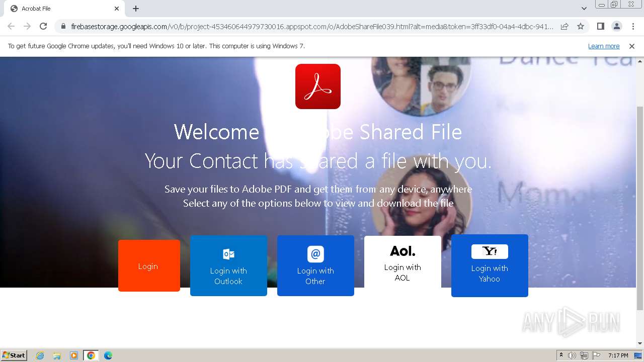The height and width of the screenshot is (362, 644).
Task: Open the Learn more link
Action: point(604,46)
